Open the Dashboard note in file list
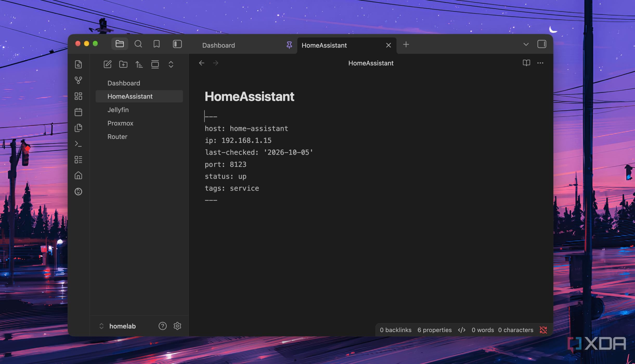Image resolution: width=635 pixels, height=364 pixels. (139, 83)
